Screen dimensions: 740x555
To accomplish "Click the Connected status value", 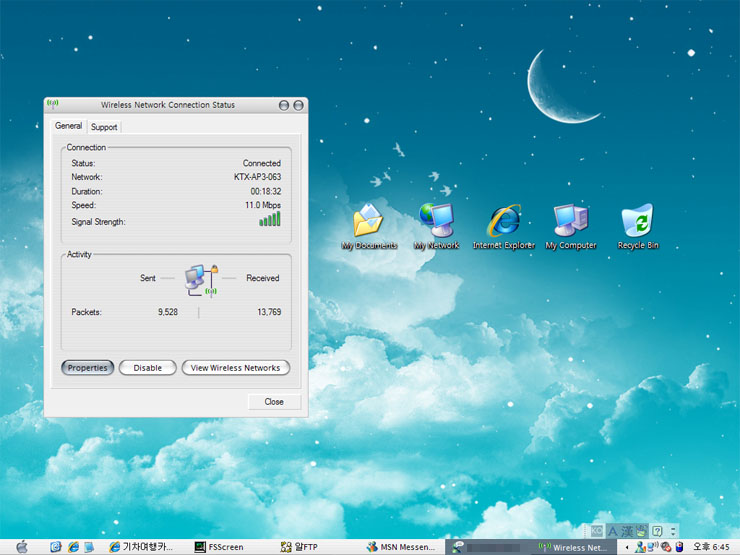I will pyautogui.click(x=262, y=163).
